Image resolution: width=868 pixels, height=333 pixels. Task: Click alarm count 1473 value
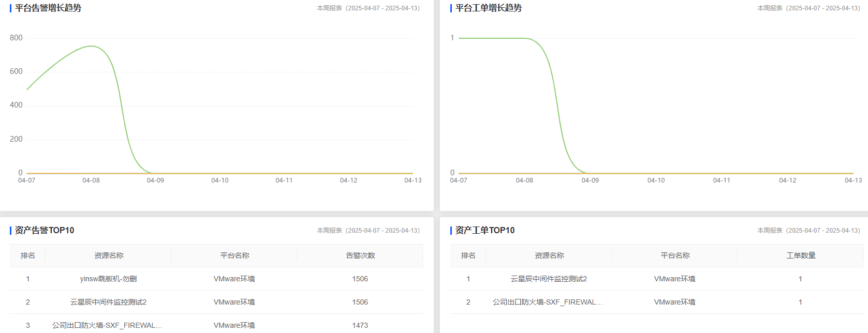pyautogui.click(x=360, y=325)
